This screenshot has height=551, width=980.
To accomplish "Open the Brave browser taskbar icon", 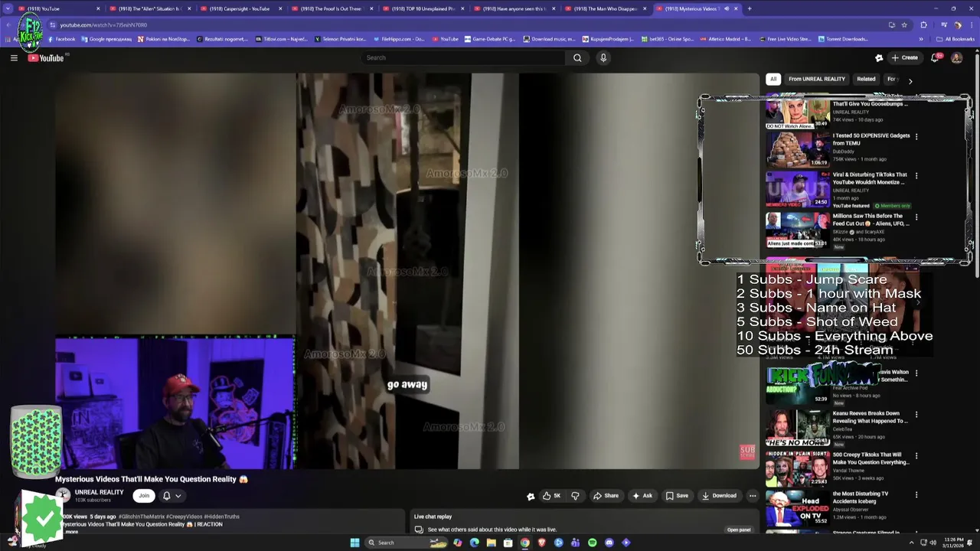I will (541, 543).
